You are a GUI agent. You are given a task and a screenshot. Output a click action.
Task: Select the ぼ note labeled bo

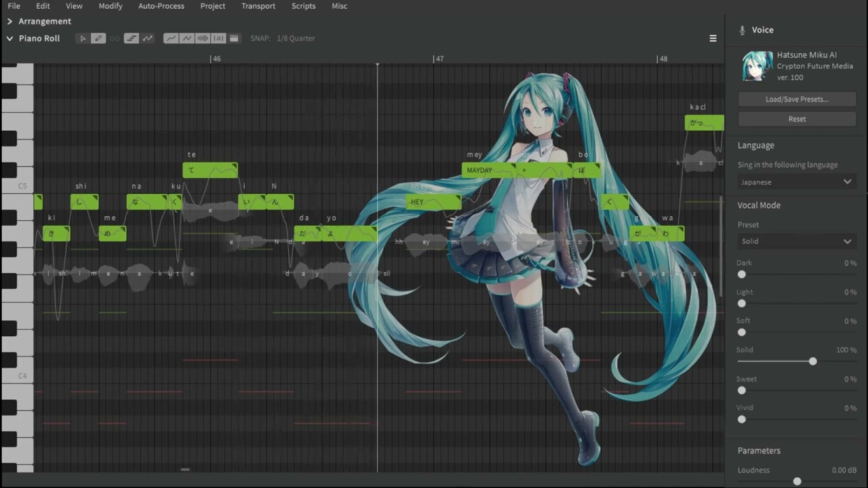pos(587,170)
